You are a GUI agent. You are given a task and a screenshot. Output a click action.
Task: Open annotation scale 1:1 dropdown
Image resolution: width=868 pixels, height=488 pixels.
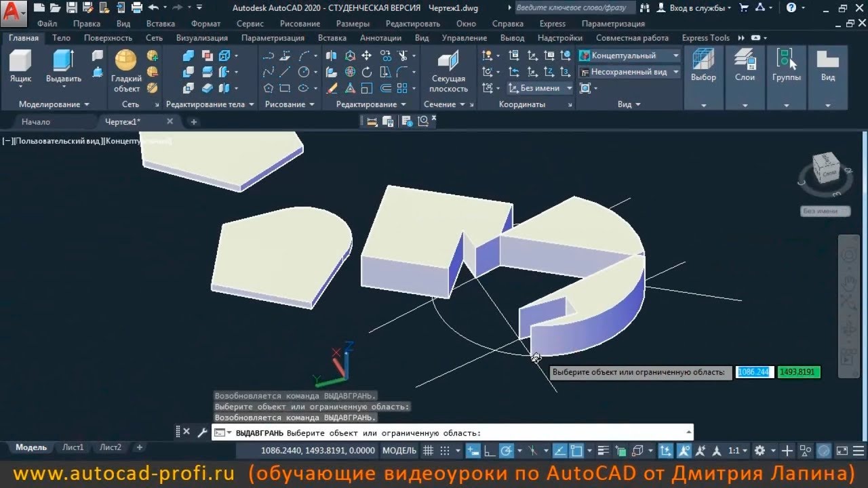738,450
